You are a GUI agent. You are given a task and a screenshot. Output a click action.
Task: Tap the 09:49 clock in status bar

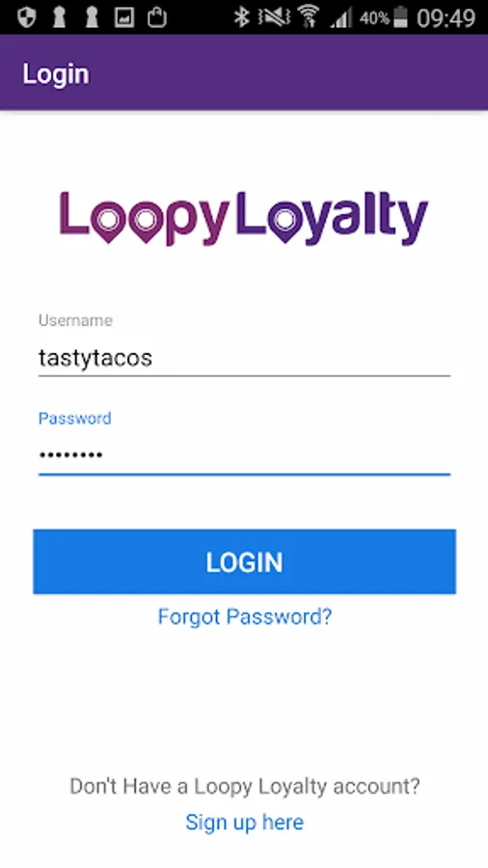446,18
